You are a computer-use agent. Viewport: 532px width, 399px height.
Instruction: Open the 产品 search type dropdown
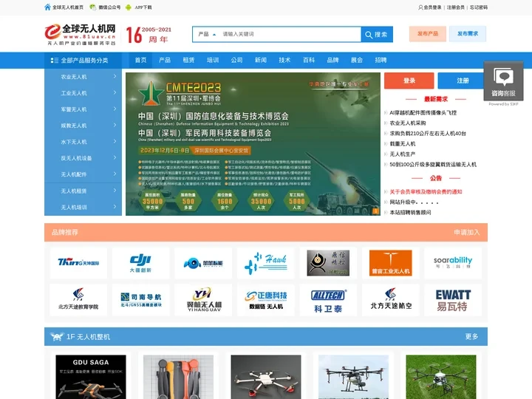[207, 34]
